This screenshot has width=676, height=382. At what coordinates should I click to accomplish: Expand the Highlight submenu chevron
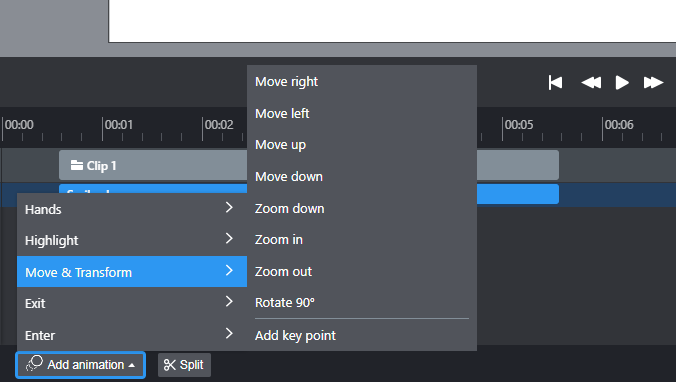point(229,238)
